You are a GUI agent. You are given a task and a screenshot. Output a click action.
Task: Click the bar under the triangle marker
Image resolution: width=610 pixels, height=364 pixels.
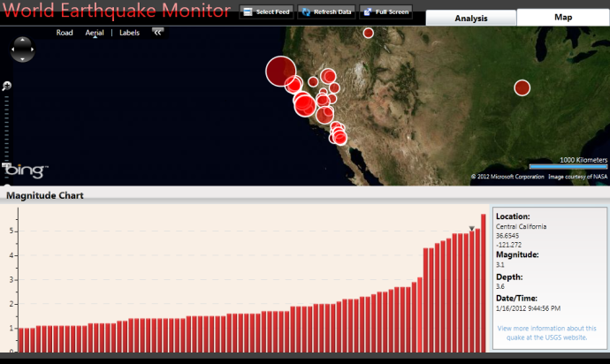pos(471,292)
